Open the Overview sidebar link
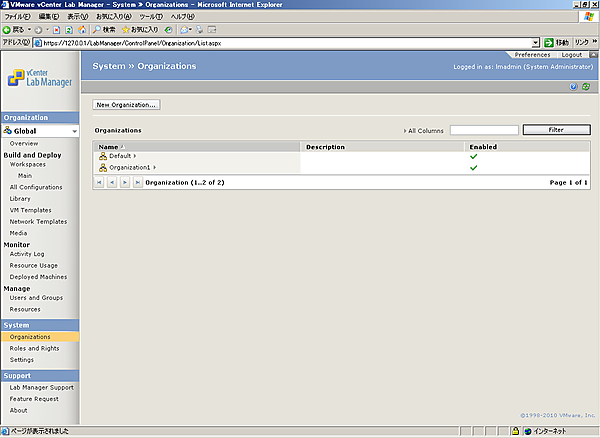Image resolution: width=600 pixels, height=438 pixels. [x=24, y=143]
